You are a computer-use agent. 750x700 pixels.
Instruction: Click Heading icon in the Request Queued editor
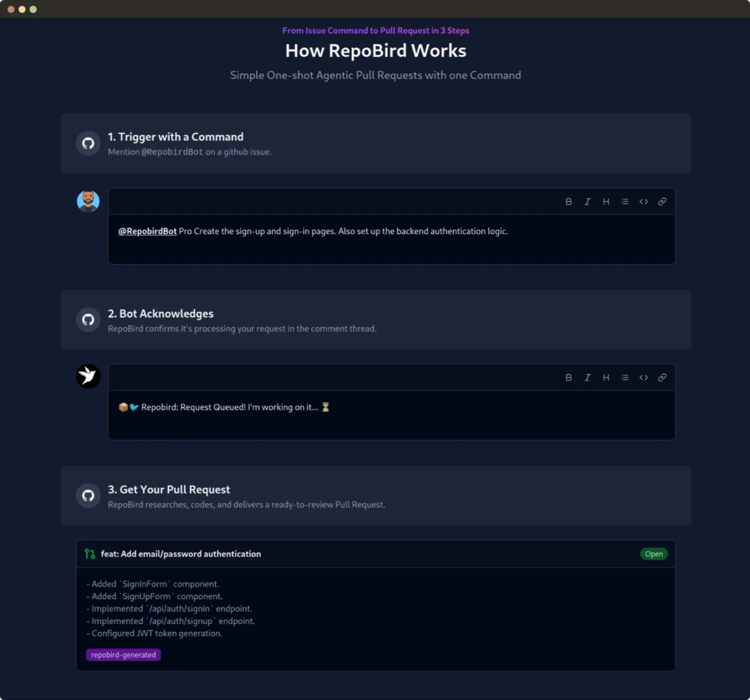click(606, 378)
